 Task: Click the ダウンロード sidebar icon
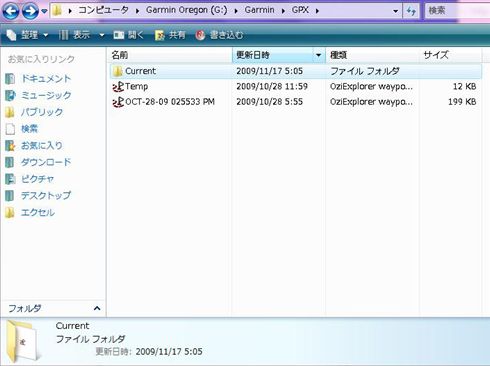click(10, 162)
